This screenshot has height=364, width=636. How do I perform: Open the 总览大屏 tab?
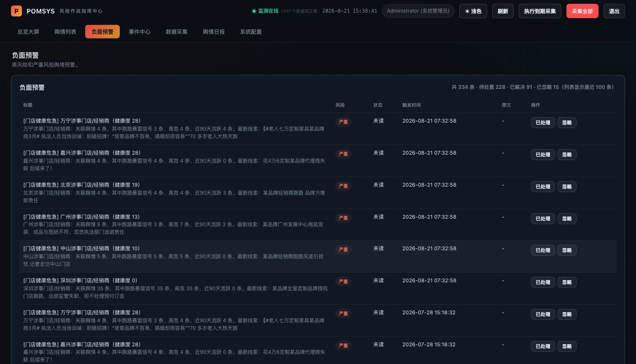pos(28,32)
